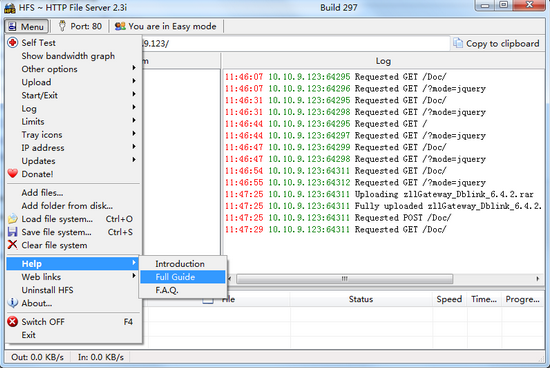Click the heart icon beside Donate!
The height and width of the screenshot is (368, 550).
coord(13,173)
